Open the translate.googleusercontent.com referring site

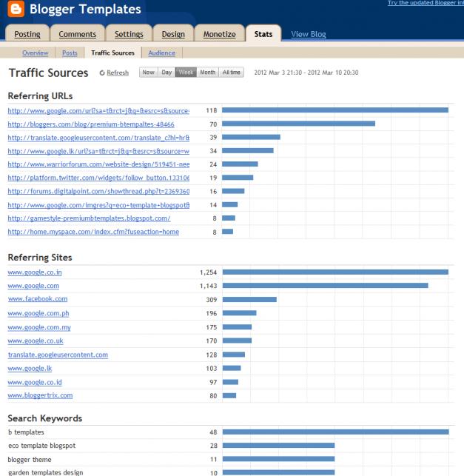click(x=58, y=355)
